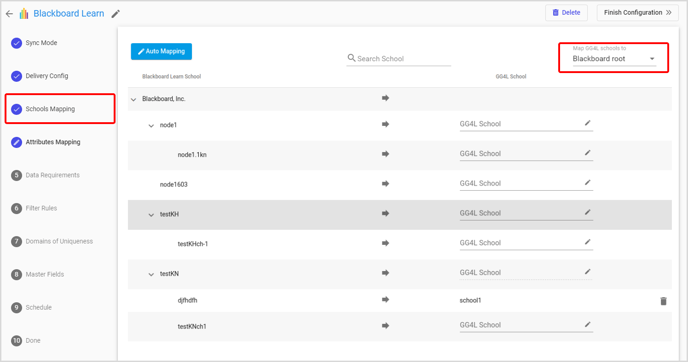Click the Blackboard Learn title text

click(69, 14)
